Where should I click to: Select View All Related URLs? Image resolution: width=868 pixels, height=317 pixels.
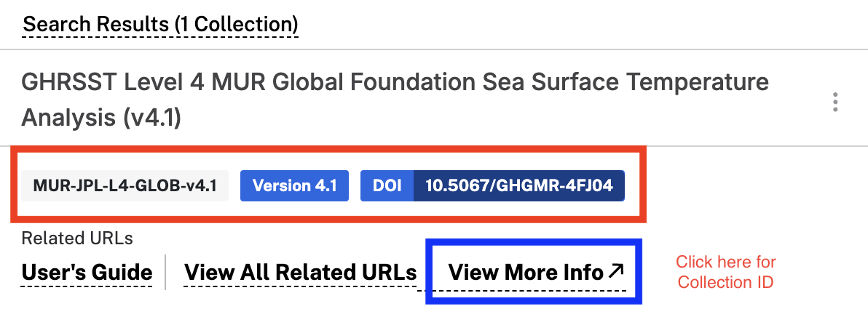click(300, 272)
